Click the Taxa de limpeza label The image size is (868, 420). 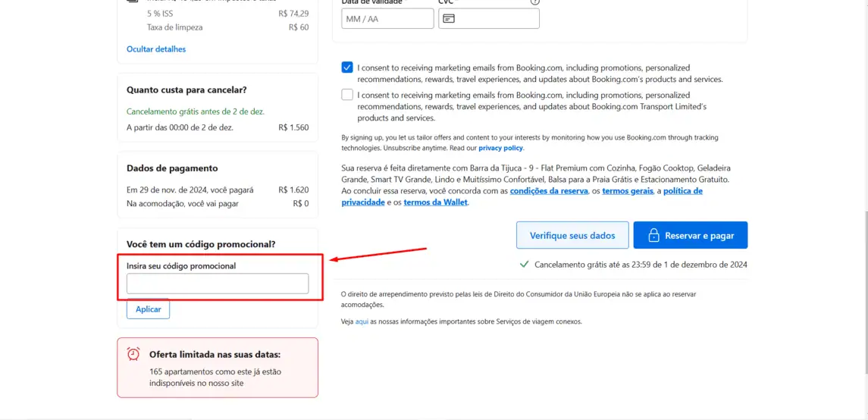pos(175,27)
